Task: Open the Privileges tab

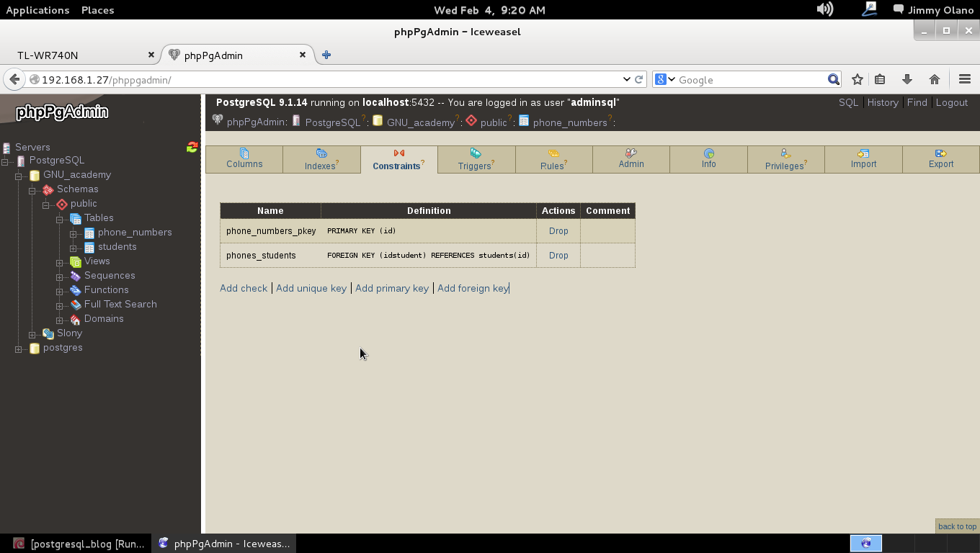Action: point(785,160)
